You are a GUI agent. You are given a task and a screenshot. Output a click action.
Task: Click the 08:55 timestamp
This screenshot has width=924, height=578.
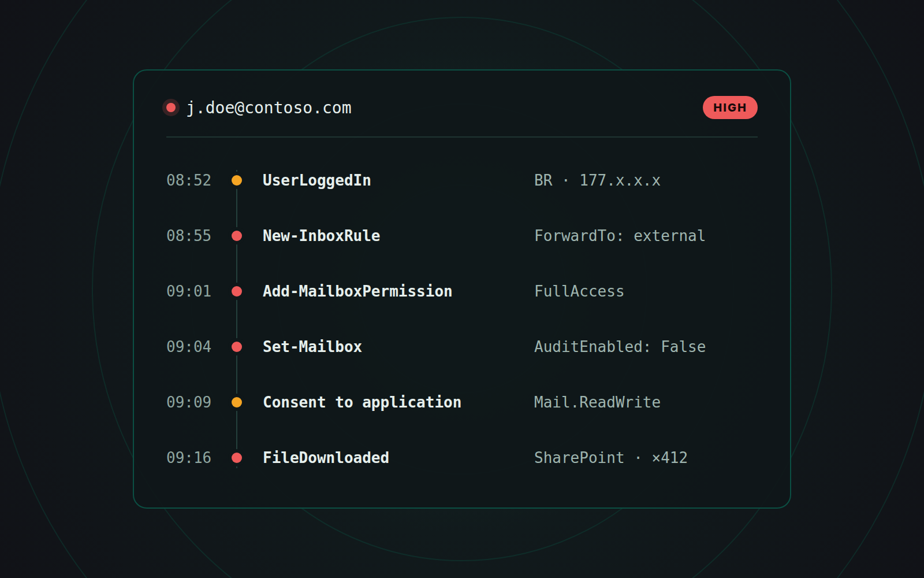point(189,236)
